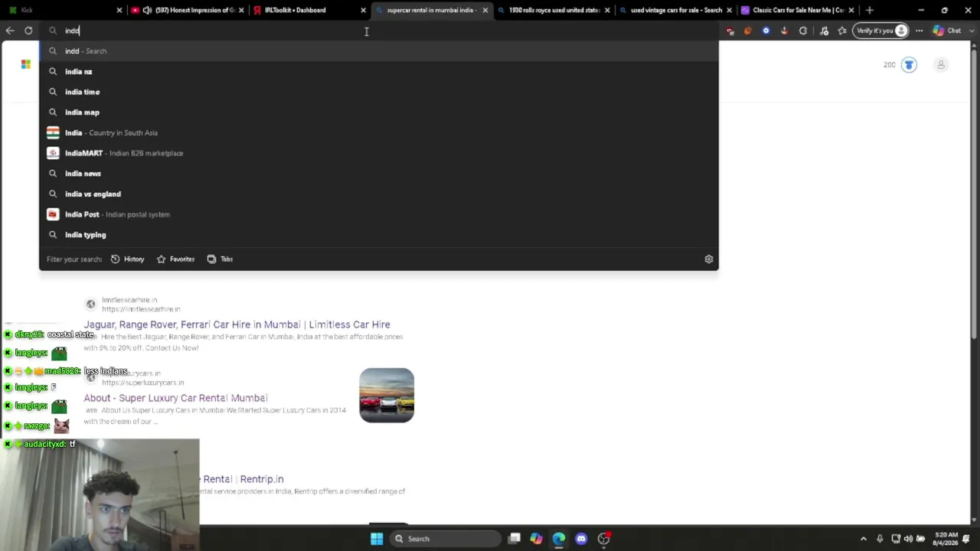Open Discord from the taskbar
This screenshot has width=980, height=551.
[x=581, y=539]
